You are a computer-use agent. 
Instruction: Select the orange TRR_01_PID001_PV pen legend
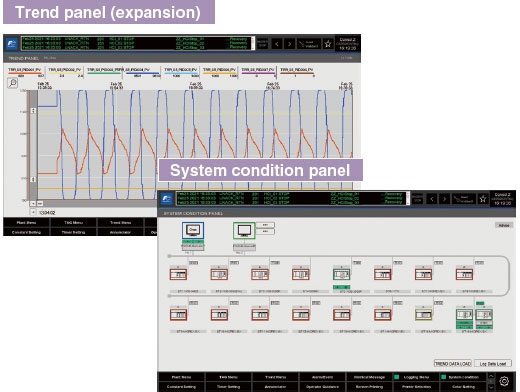coord(25,72)
